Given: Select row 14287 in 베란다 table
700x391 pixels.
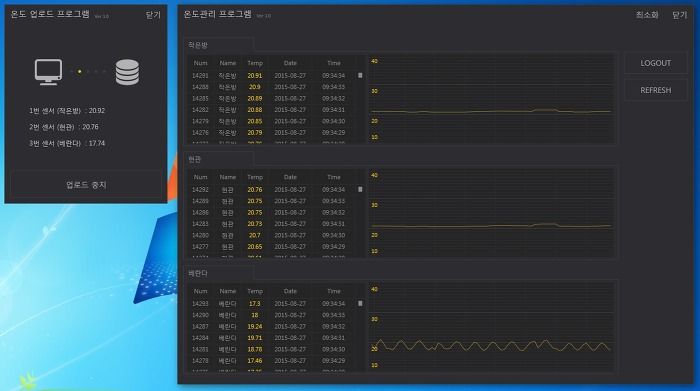Looking at the screenshot, I should point(271,326).
